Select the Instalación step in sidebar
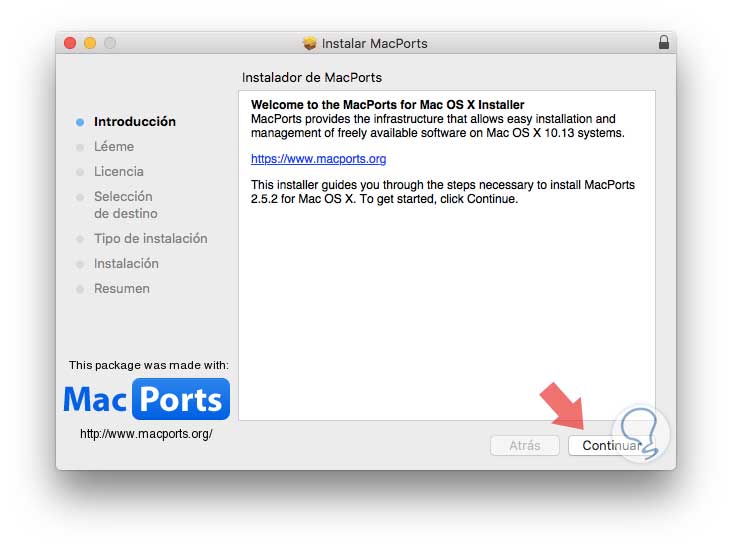The width and height of the screenshot is (732, 550). pyautogui.click(x=126, y=264)
